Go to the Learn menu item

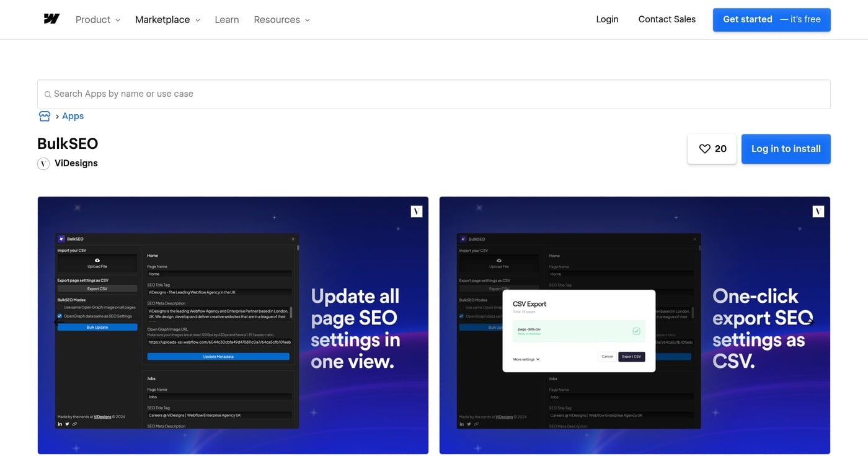click(x=227, y=20)
